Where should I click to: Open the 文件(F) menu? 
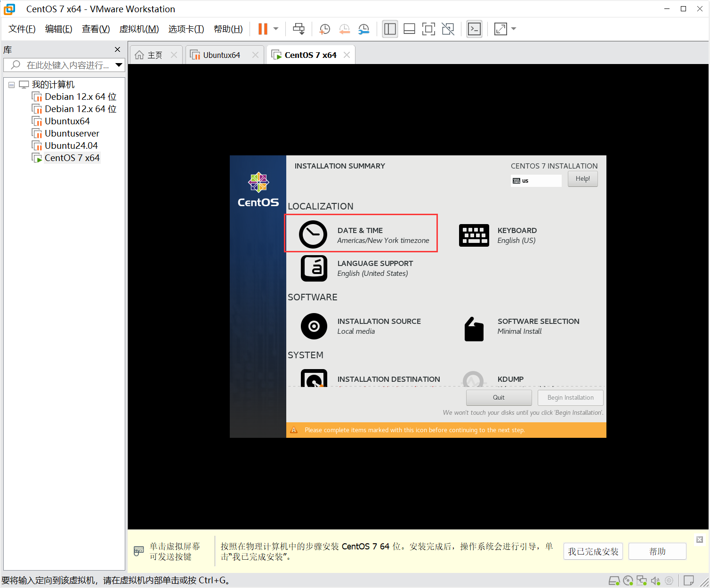[x=22, y=29]
